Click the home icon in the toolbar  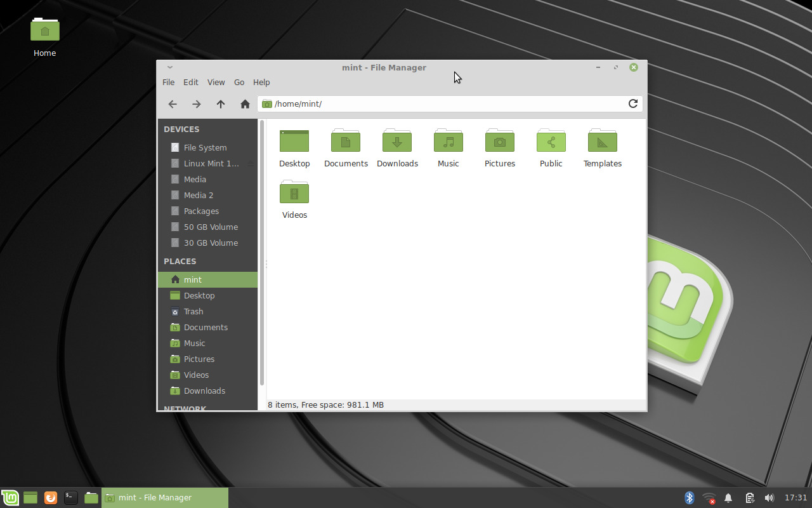point(245,104)
